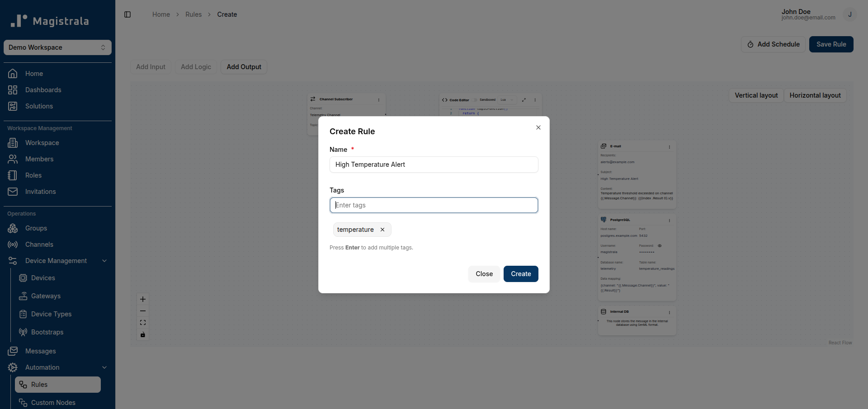Open Device Types page
Image resolution: width=868 pixels, height=409 pixels.
[x=58, y=314]
